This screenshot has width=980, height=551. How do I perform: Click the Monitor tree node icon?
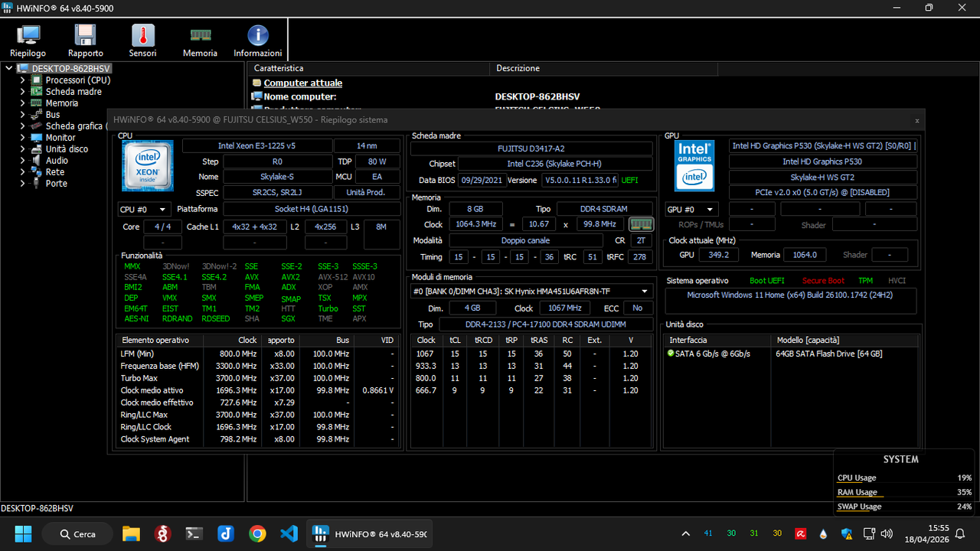click(x=36, y=138)
